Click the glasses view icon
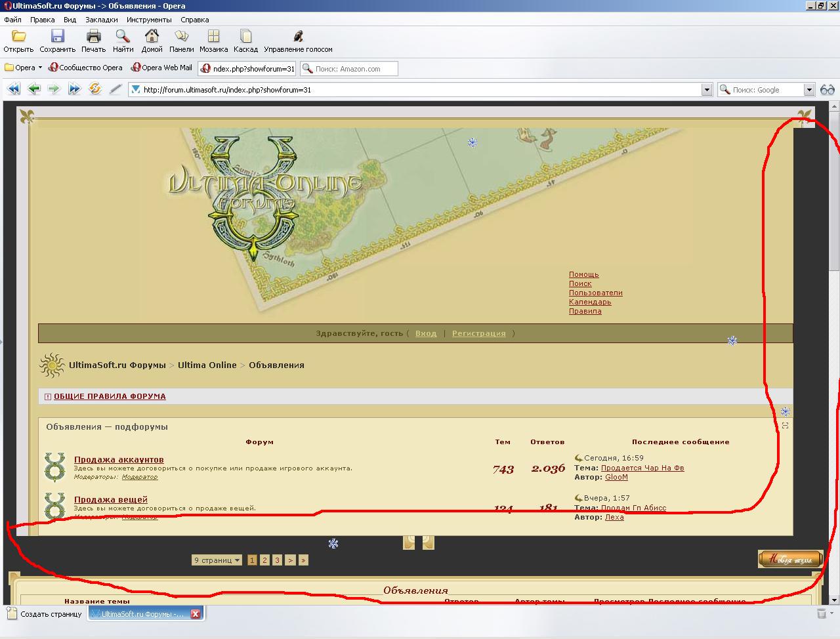840x639 pixels. (828, 90)
